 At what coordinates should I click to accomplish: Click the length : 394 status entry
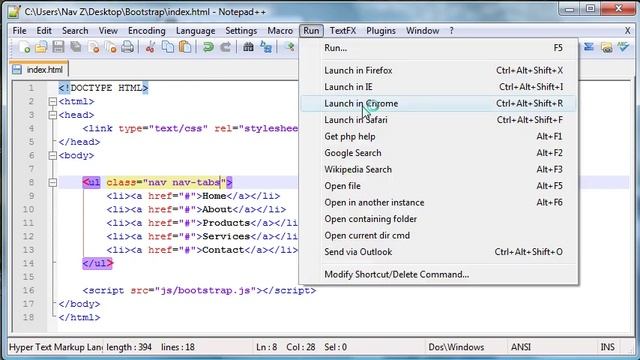[x=129, y=347]
